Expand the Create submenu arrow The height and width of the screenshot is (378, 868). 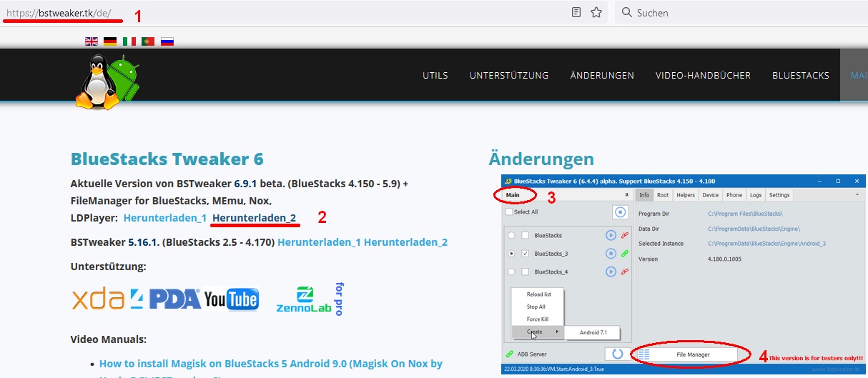click(x=557, y=332)
